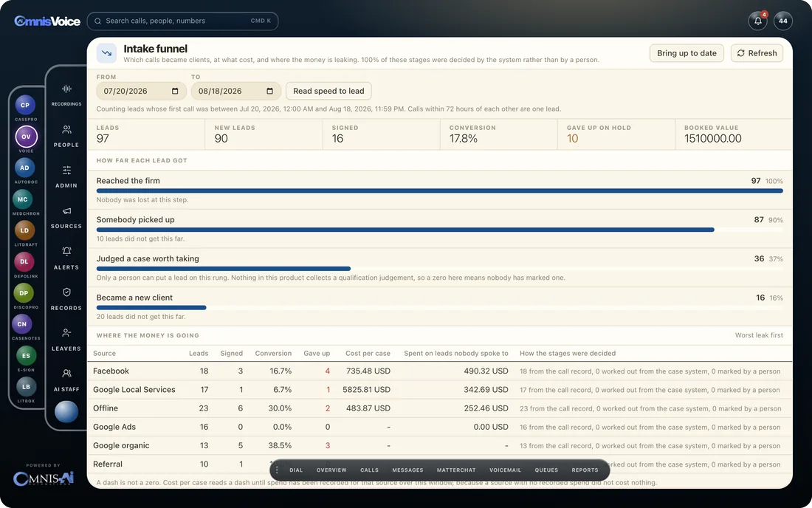This screenshot has width=812, height=508.
Task: Switch to the MedChron app
Action: click(x=23, y=199)
